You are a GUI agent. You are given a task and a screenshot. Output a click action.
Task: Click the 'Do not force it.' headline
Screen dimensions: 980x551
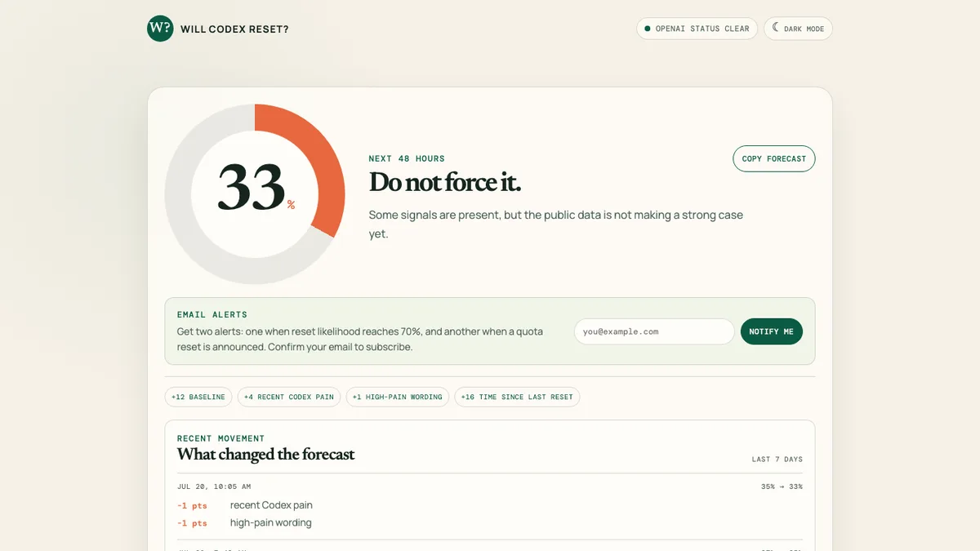click(445, 182)
